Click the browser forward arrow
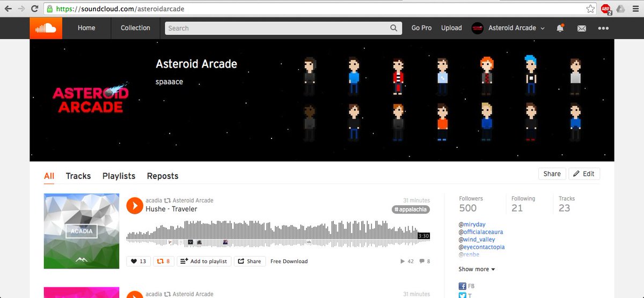Screen dimensions: 644x298 21,9
